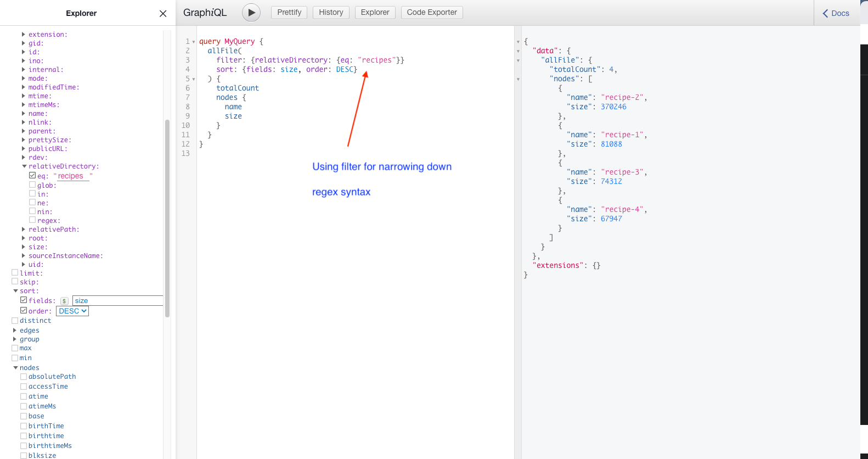The width and height of the screenshot is (868, 459).
Task: Check the base node field
Action: pos(24,416)
